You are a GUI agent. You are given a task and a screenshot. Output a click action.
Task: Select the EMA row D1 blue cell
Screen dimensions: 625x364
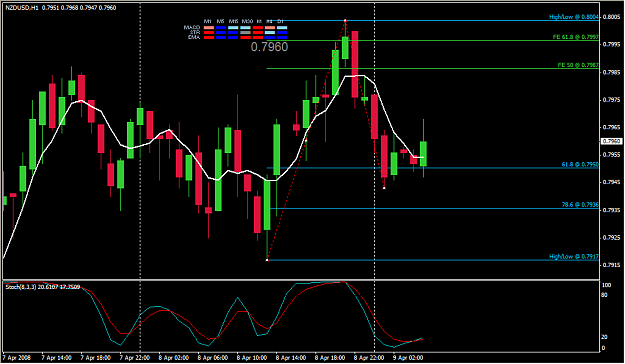pyautogui.click(x=282, y=37)
